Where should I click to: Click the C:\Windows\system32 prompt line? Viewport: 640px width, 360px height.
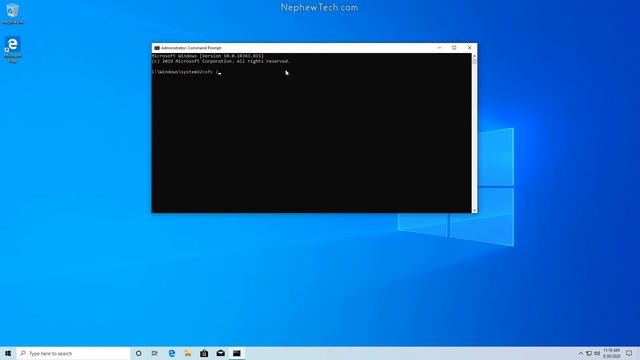click(186, 72)
